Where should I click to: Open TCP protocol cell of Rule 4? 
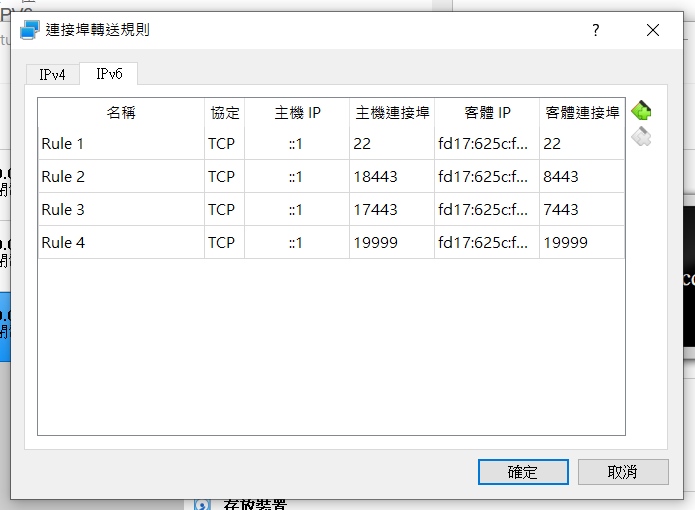pyautogui.click(x=223, y=243)
